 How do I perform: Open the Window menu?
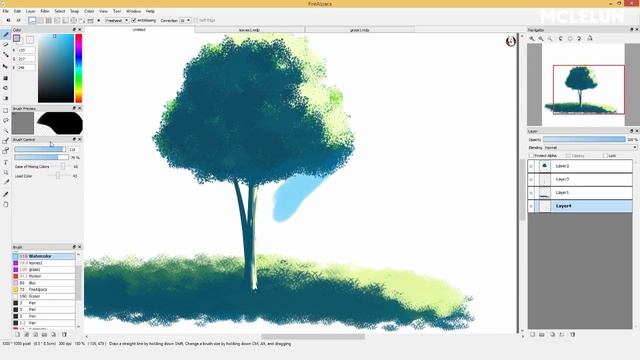click(133, 11)
